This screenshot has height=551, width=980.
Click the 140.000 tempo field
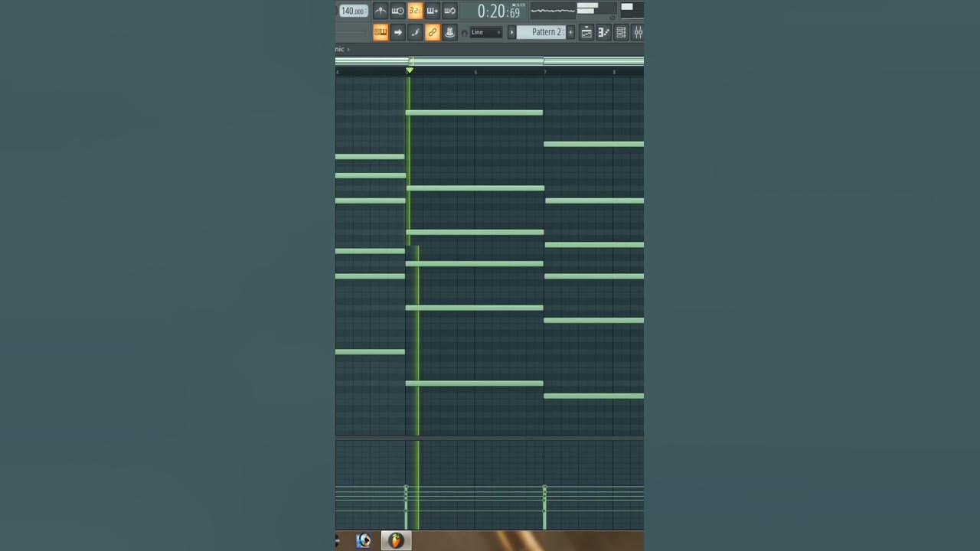tap(353, 11)
